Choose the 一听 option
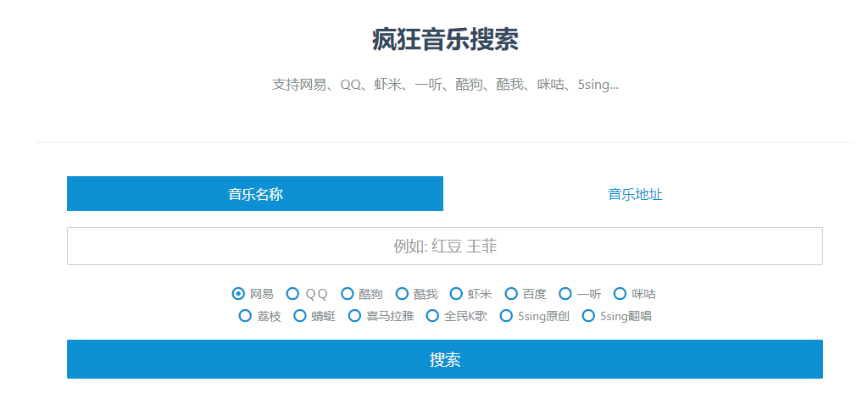The width and height of the screenshot is (868, 410). (x=565, y=294)
